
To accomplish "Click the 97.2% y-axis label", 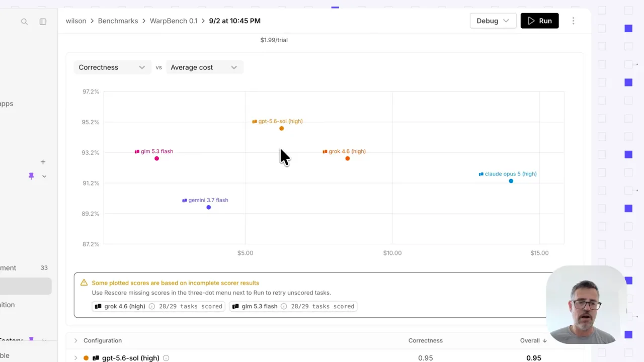I will pos(91,92).
